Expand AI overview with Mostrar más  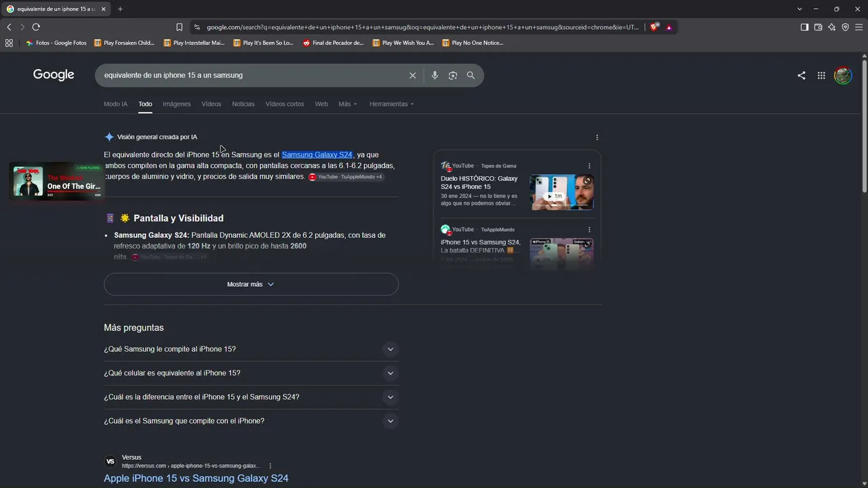(251, 285)
